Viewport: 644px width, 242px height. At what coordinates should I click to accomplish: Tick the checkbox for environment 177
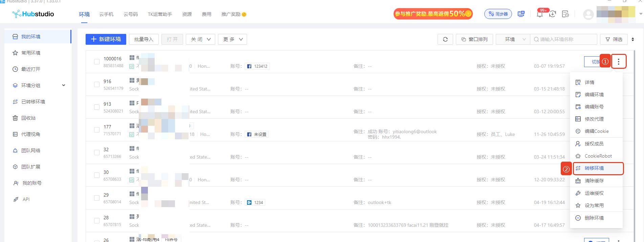(x=97, y=130)
